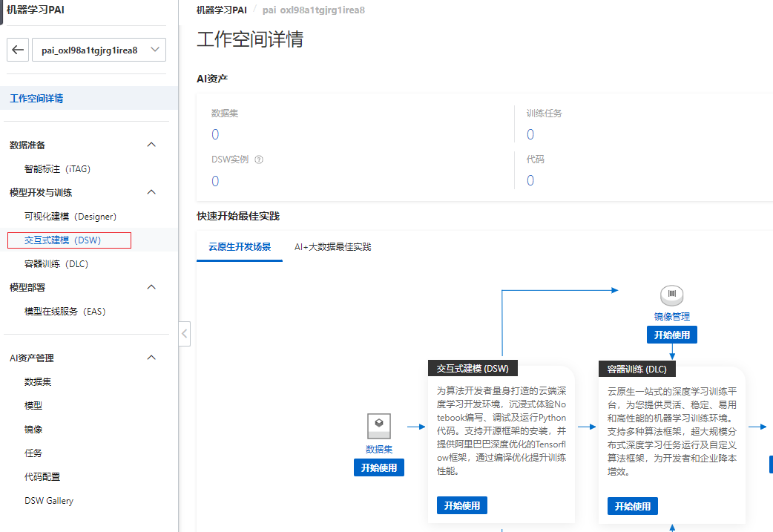Click the back arrow button in sidebar
The height and width of the screenshot is (532, 773).
click(19, 50)
